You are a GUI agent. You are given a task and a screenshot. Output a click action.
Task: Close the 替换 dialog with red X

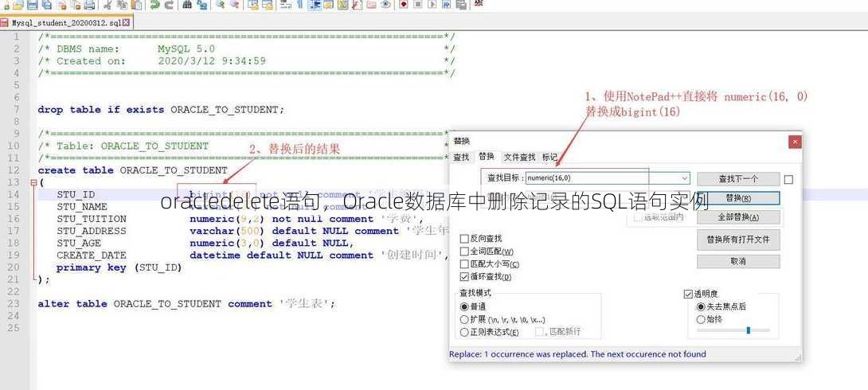pyautogui.click(x=795, y=142)
